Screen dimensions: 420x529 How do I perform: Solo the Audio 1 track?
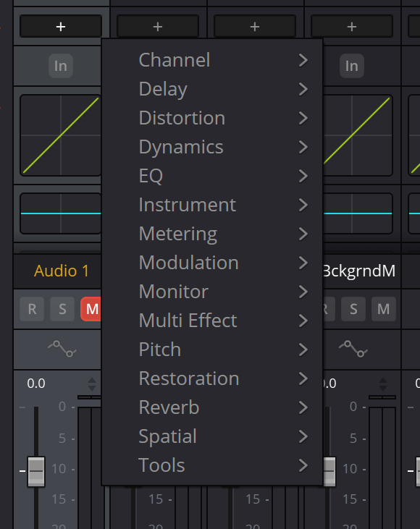click(x=62, y=309)
